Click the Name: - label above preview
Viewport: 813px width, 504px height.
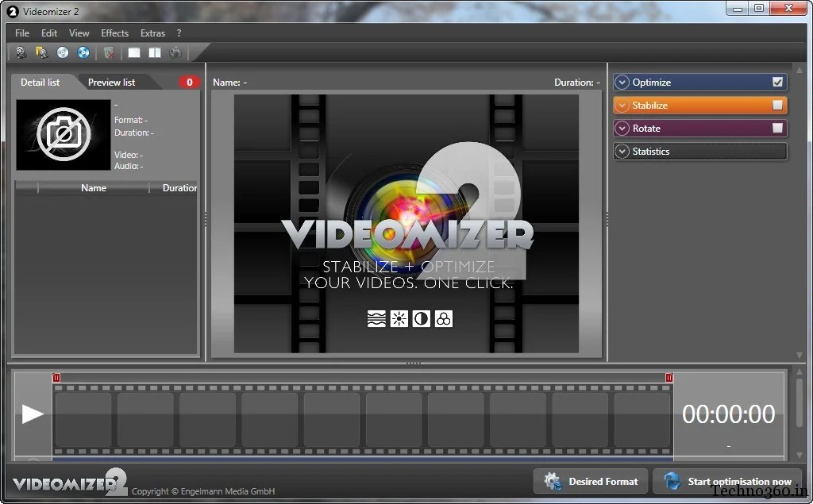click(x=229, y=82)
